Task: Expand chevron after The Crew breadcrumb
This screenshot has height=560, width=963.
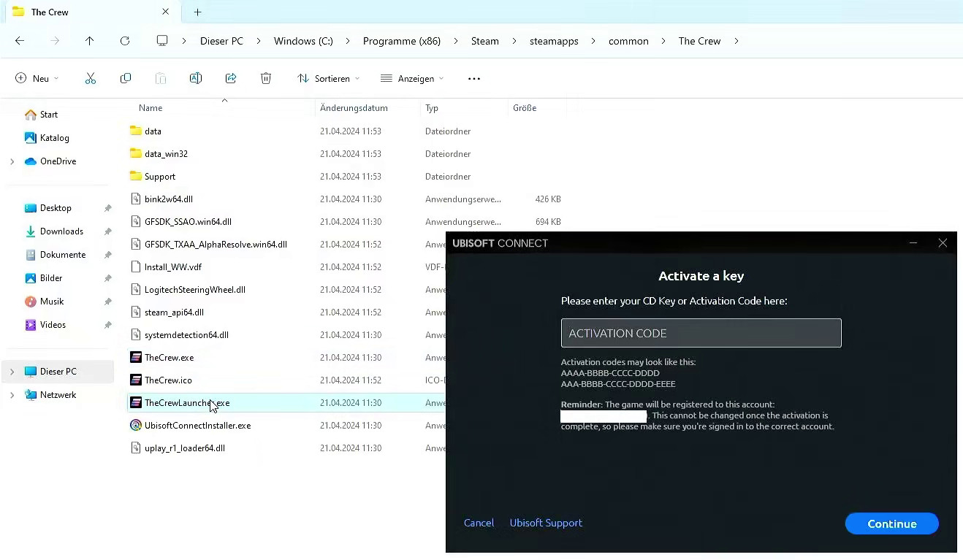Action: pos(736,41)
